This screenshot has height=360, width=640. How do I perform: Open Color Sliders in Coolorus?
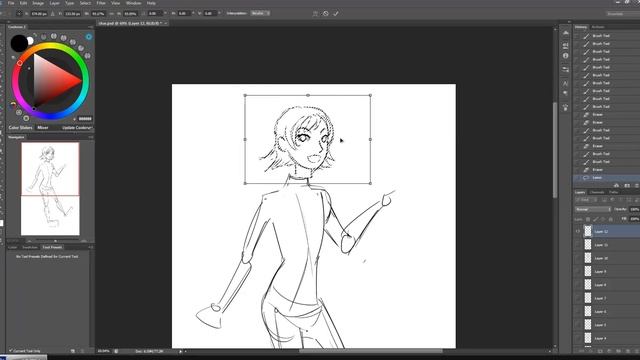(x=20, y=128)
